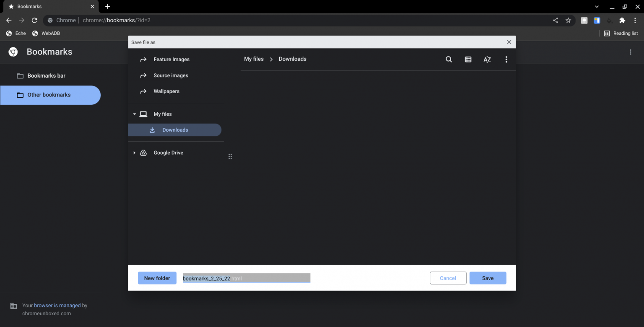Open the Wallpapers shortcut
Screen dimensions: 644x327
coord(166,91)
